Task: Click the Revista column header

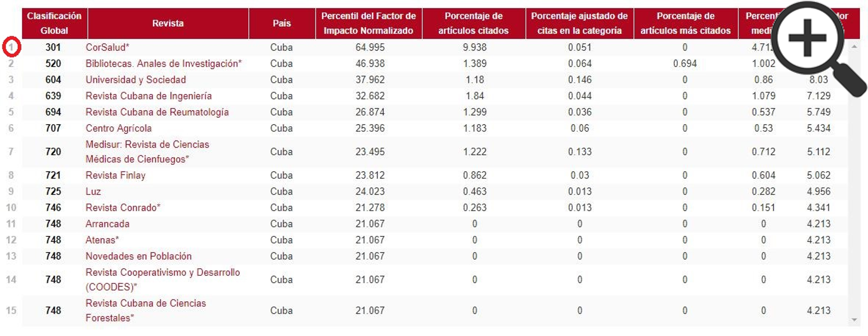Action: pos(167,23)
